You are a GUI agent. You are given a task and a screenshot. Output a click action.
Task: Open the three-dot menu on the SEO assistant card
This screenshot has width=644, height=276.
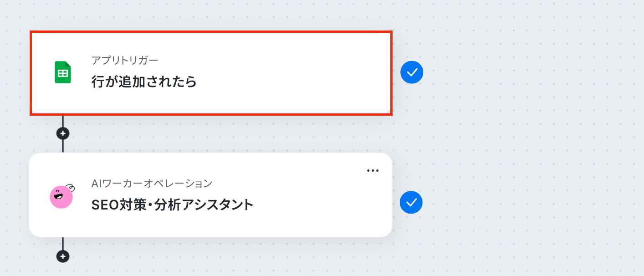[x=373, y=171]
